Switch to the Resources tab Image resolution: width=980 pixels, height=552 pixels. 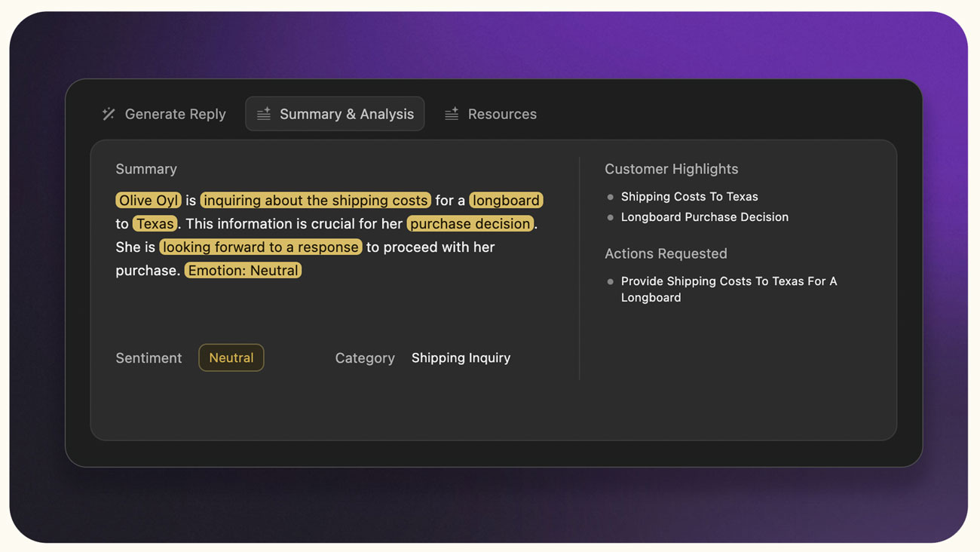501,114
